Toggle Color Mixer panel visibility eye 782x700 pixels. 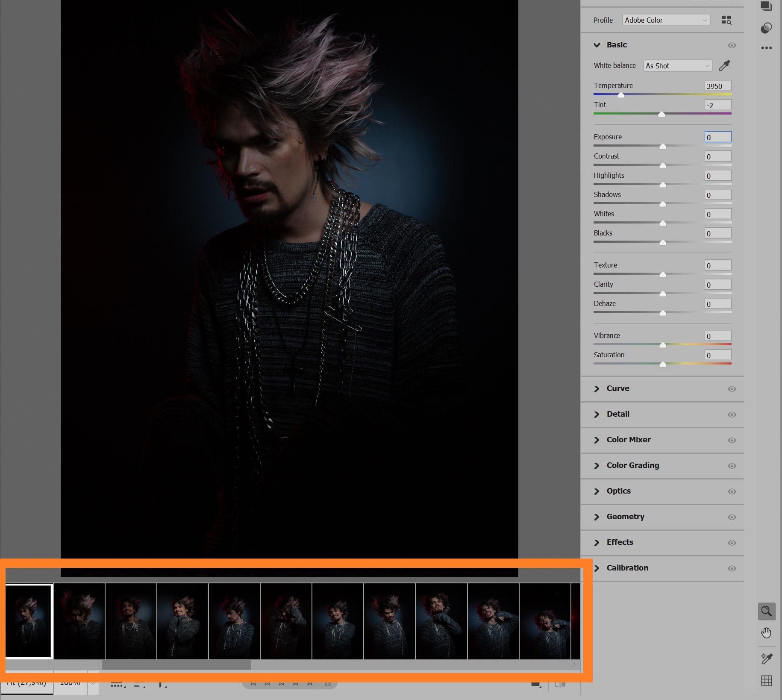click(732, 440)
